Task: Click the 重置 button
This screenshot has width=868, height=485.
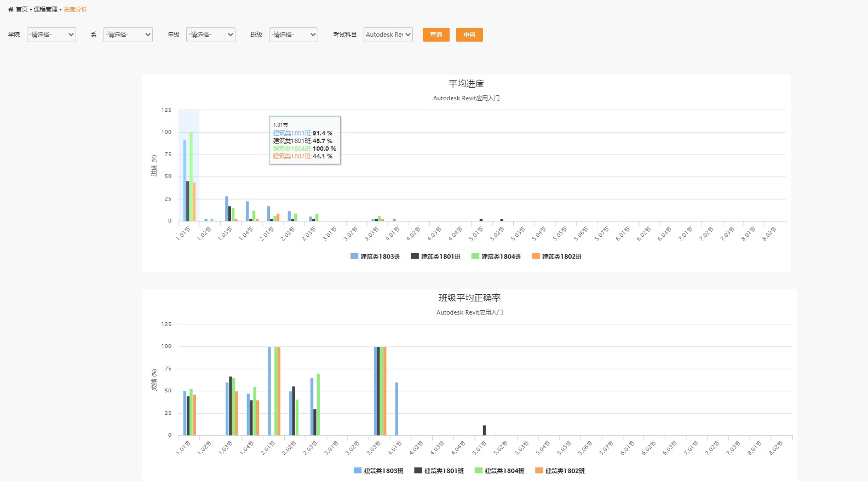Action: (469, 35)
